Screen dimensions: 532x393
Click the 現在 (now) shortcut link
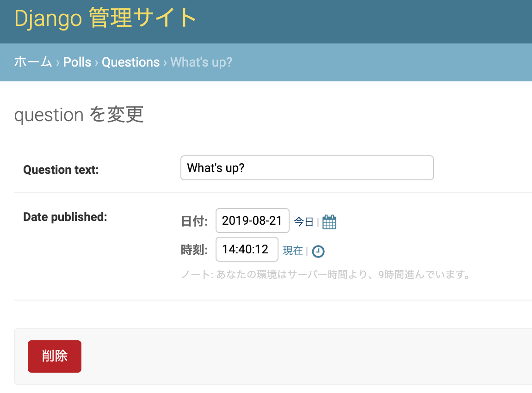pos(293,251)
